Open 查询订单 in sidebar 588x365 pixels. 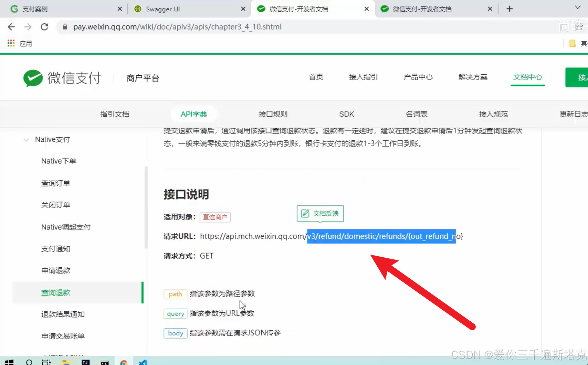coord(56,183)
